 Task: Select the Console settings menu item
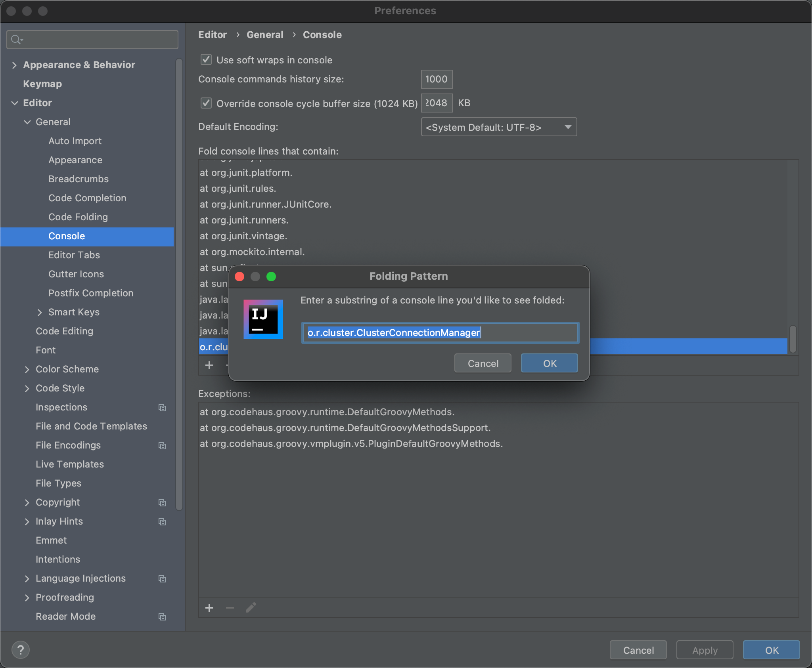66,235
